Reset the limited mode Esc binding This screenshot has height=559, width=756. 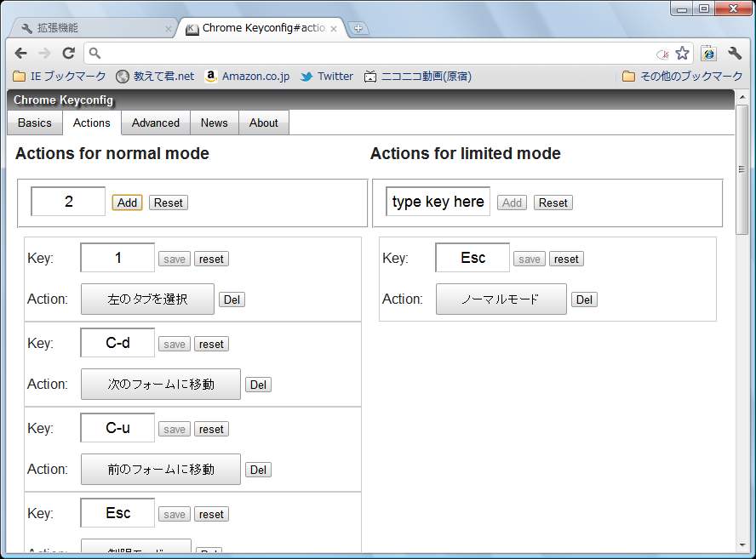click(566, 260)
